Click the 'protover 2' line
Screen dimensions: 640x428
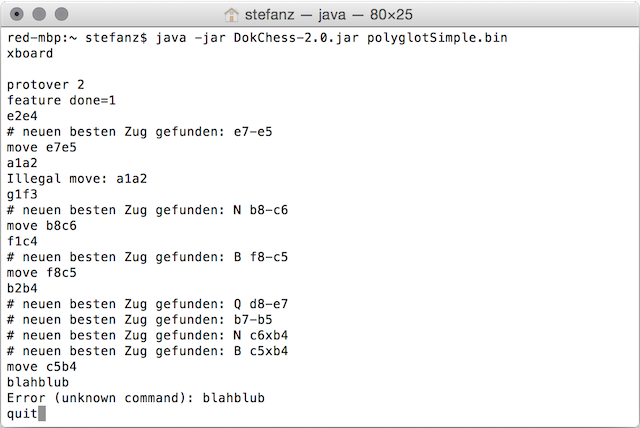45,85
